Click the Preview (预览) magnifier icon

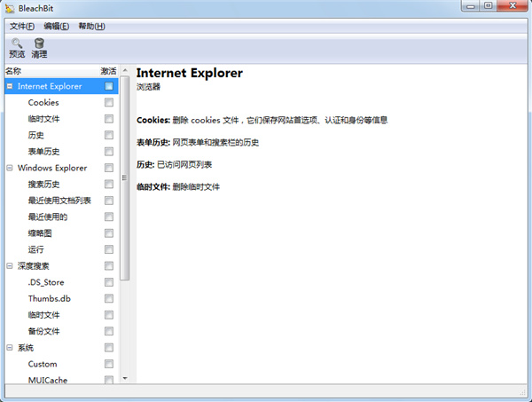pyautogui.click(x=17, y=43)
